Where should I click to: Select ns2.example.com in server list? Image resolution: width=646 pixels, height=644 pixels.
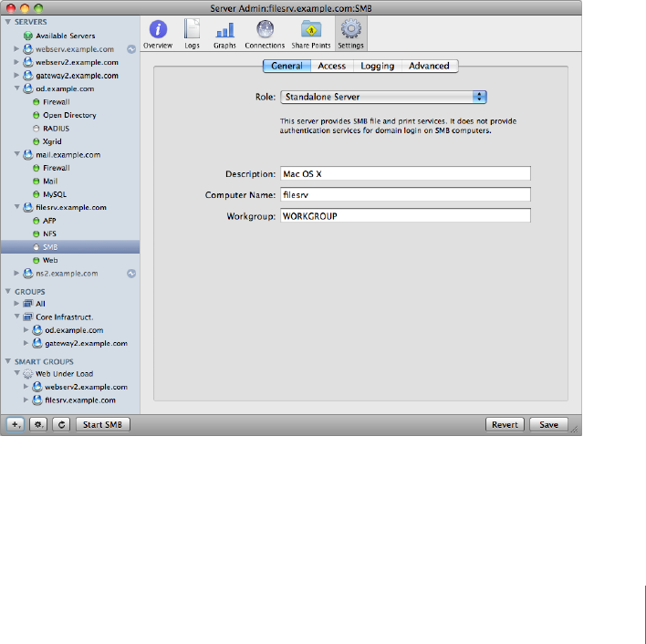pyautogui.click(x=67, y=274)
